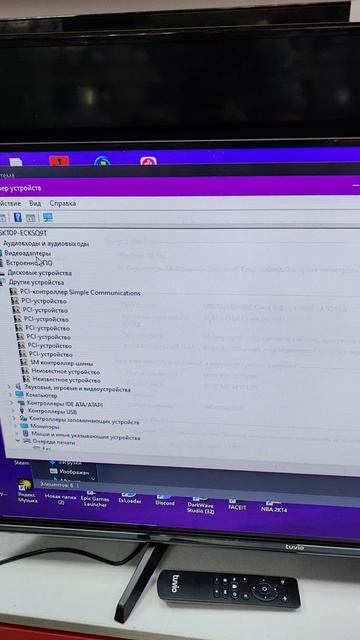
Task: Click icon of Контроллеры запоминающих устройств
Action: tap(24, 419)
